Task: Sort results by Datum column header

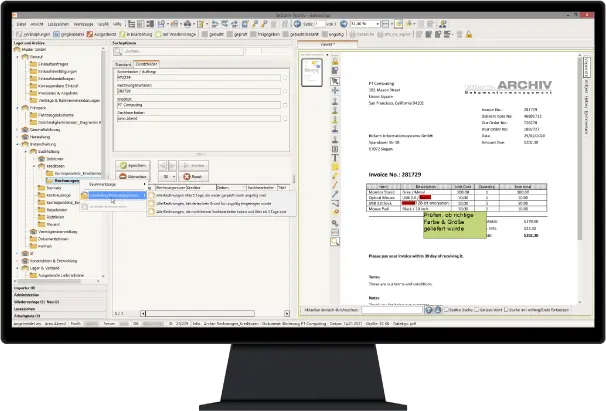Action: [230, 188]
